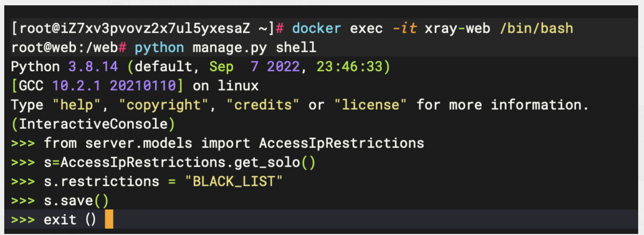The height and width of the screenshot is (235, 644).
Task: Click /bin/bash at end of first line
Action: 536,28
